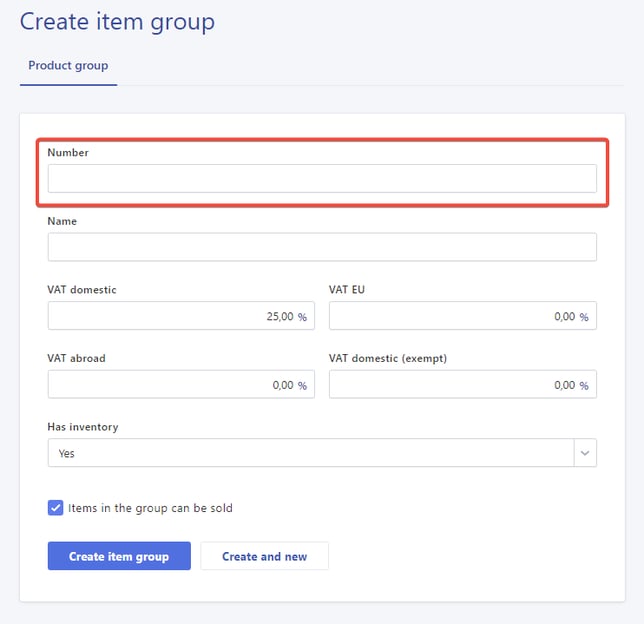Focus the Name text field
Viewport: 644px width, 624px height.
(x=321, y=247)
